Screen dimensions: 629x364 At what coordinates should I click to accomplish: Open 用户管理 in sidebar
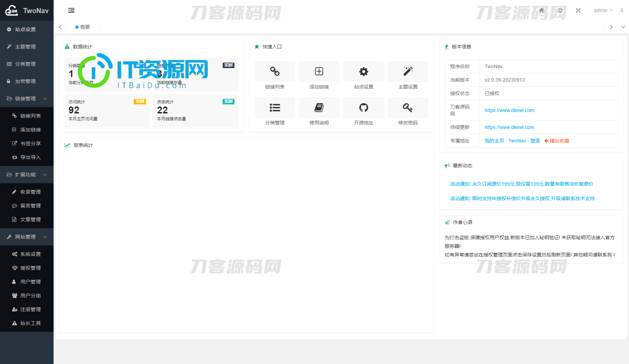point(27,282)
